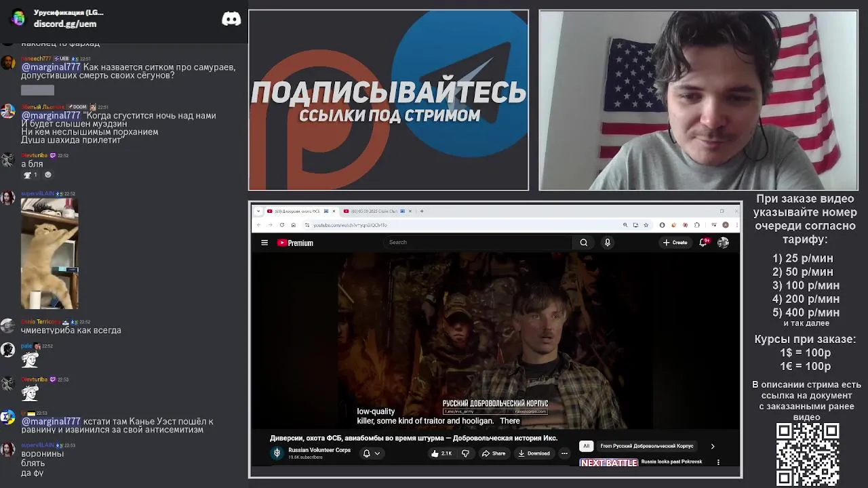Open a new browser tab
Image resolution: width=868 pixels, height=488 pixels.
pyautogui.click(x=422, y=211)
